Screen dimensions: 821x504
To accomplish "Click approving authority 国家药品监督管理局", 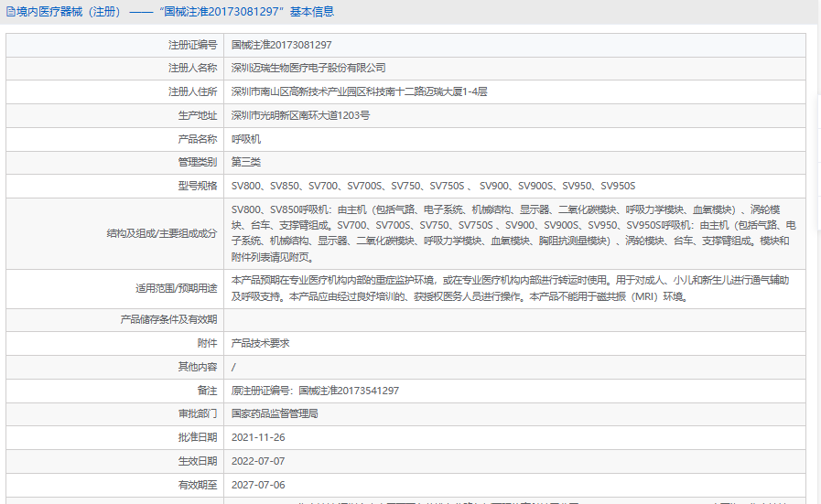I will click(275, 414).
